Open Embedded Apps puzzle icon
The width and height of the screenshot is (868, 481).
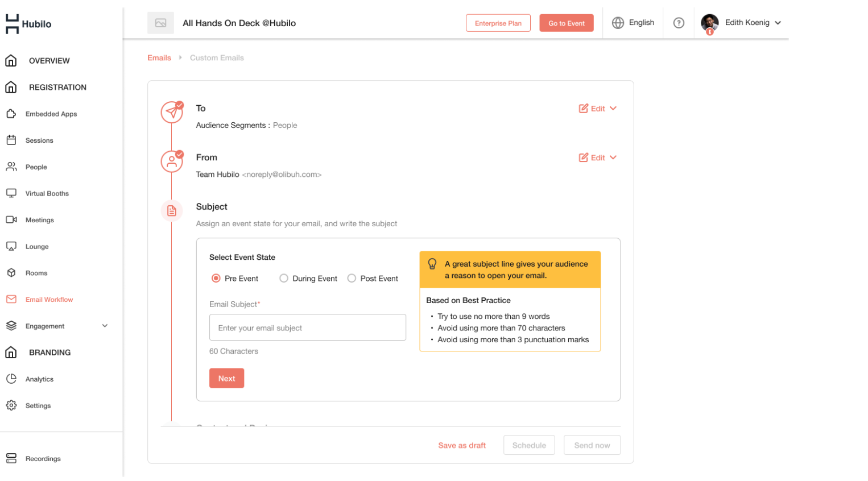point(11,114)
